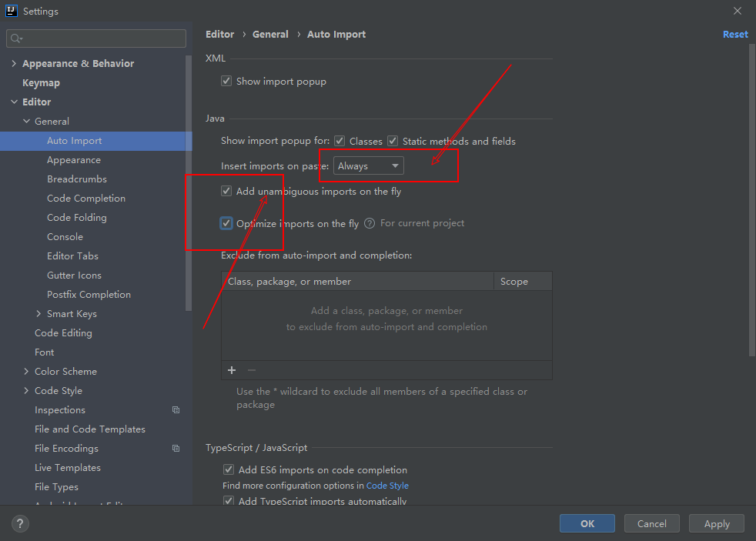Expand Appearance & Behavior section
The image size is (756, 541).
14,64
